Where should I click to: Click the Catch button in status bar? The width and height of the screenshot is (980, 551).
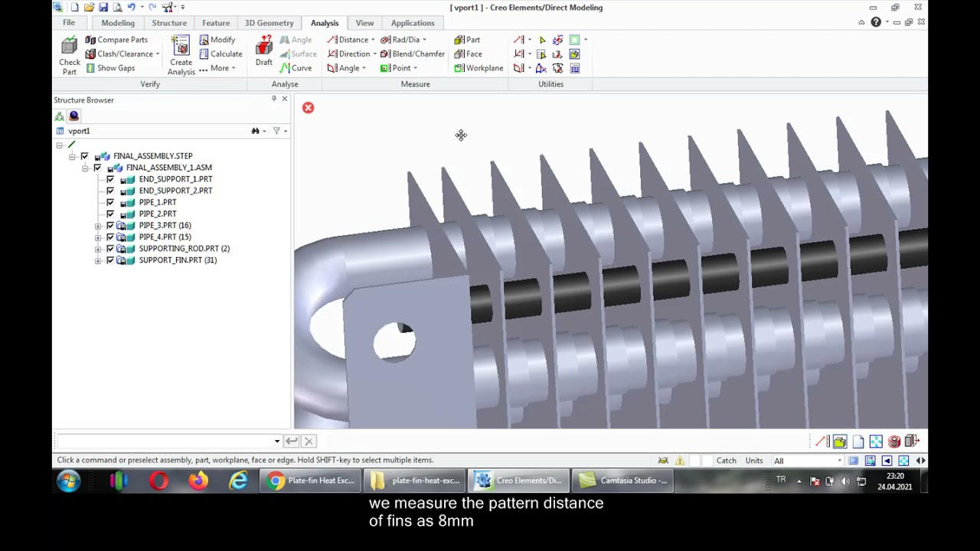point(727,461)
